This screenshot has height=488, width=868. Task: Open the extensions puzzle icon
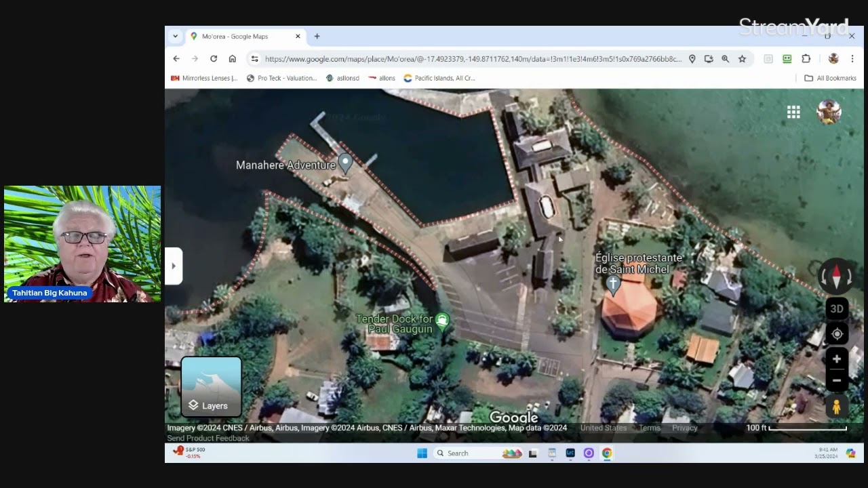806,59
